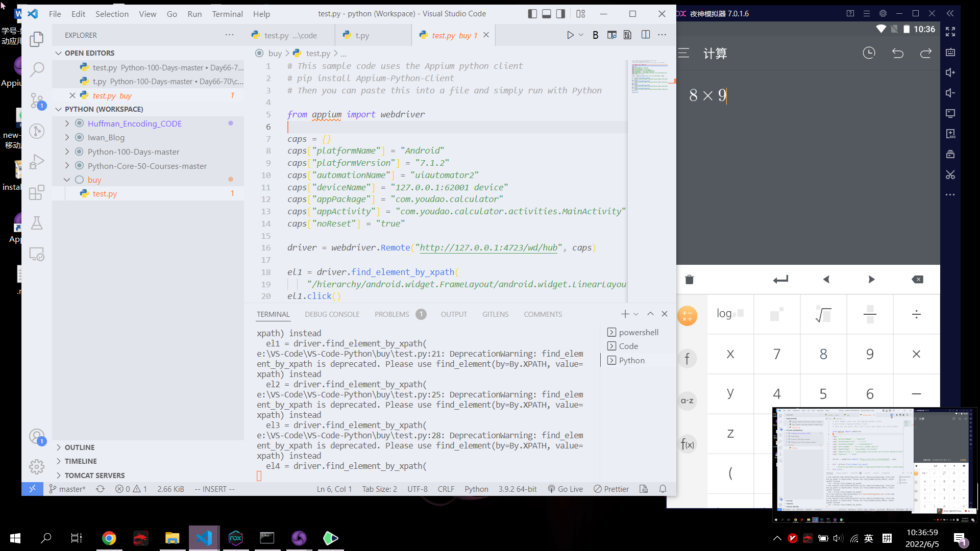This screenshot has height=551, width=980.
Task: Tap the log key on calculator
Action: (730, 314)
